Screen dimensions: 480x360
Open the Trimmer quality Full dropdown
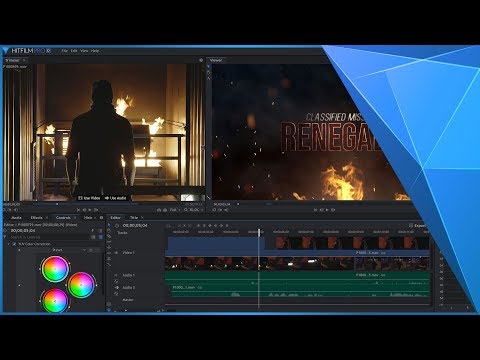click(175, 210)
